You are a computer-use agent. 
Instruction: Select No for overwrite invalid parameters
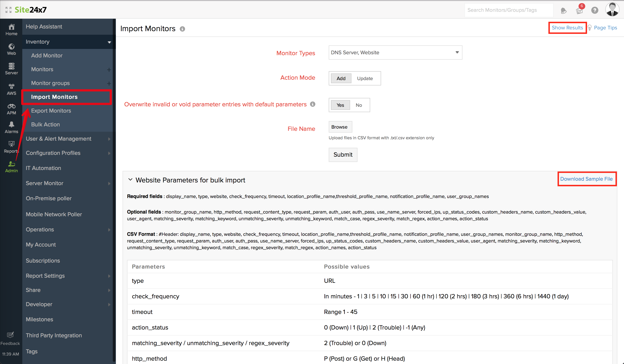[x=359, y=105]
